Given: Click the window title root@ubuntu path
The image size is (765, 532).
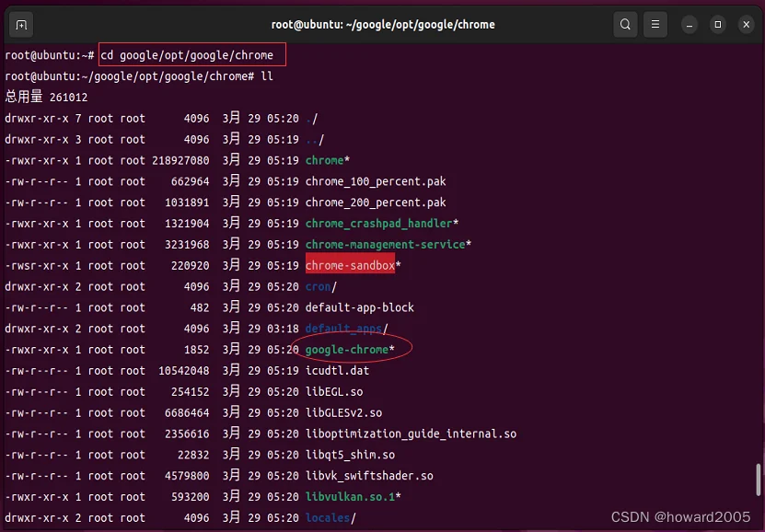Looking at the screenshot, I should point(383,24).
